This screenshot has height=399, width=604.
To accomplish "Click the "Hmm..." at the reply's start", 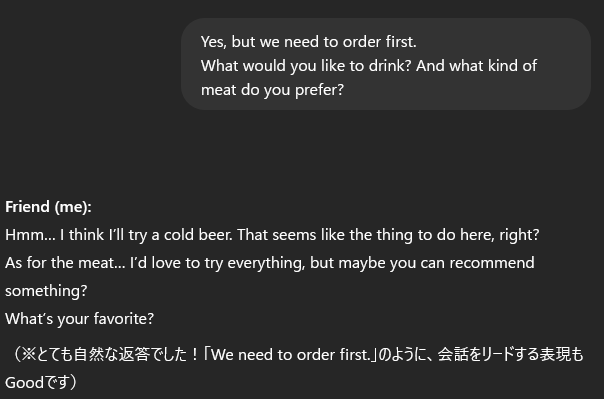I will [30, 235].
